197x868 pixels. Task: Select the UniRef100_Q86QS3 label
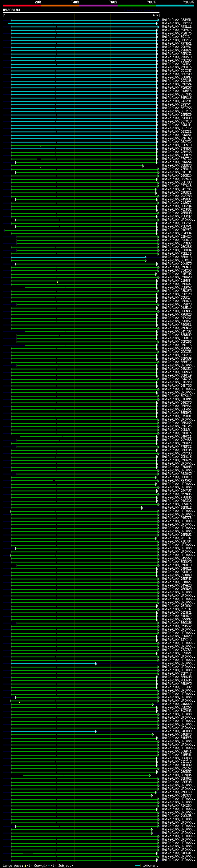click(177, 758)
